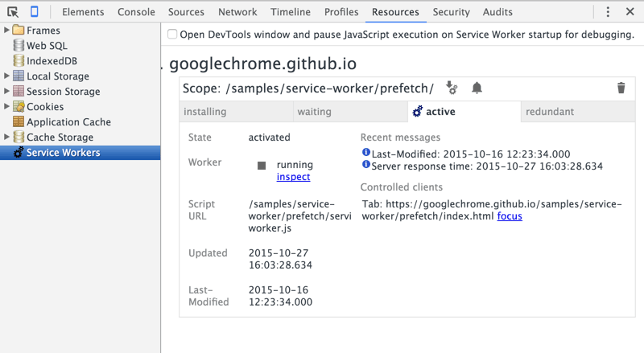Image resolution: width=644 pixels, height=353 pixels.
Task: Click the Service Workers gear icon
Action: (x=19, y=152)
